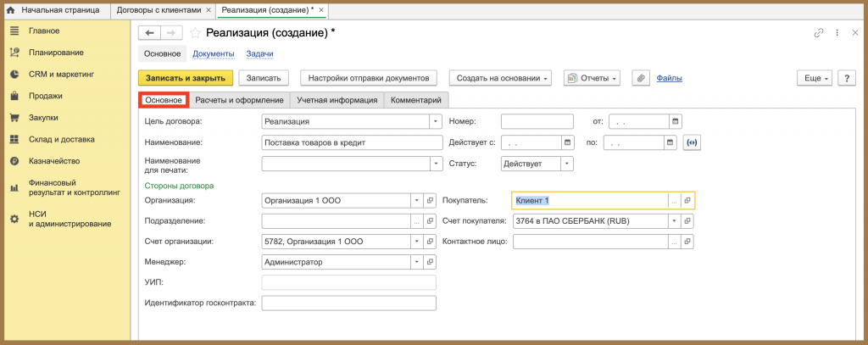Open the three-dot form options menu
Image resolution: width=868 pixels, height=345 pixels.
tap(837, 33)
